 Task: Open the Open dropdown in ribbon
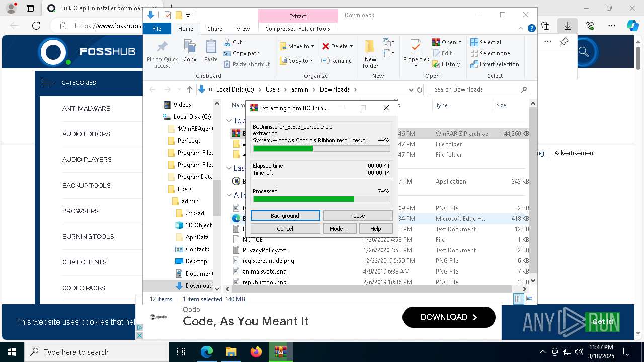(x=447, y=42)
